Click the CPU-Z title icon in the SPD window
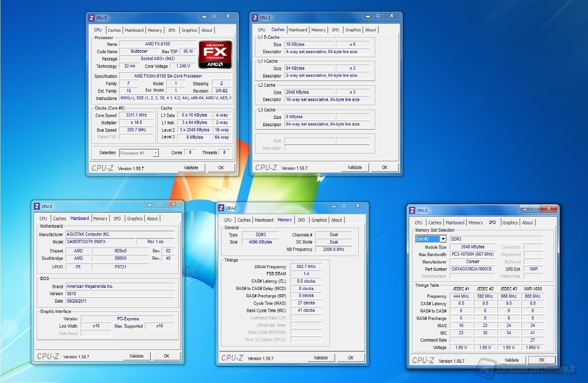The image size is (588, 383). click(412, 210)
